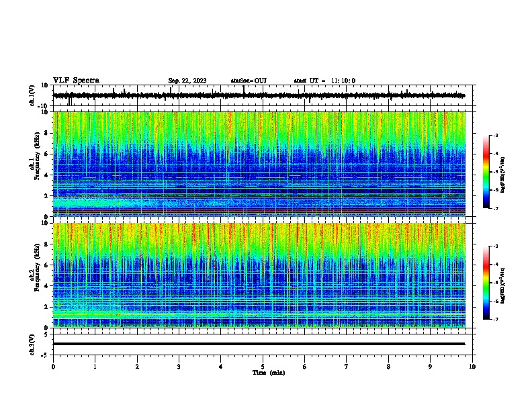Click the "Time (min)" axis label
This screenshot has height=411, width=532.
[269, 373]
